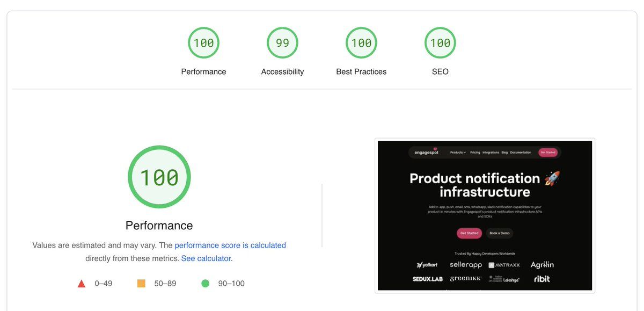The height and width of the screenshot is (311, 644).
Task: Click the SEO score gauge
Action: (440, 42)
